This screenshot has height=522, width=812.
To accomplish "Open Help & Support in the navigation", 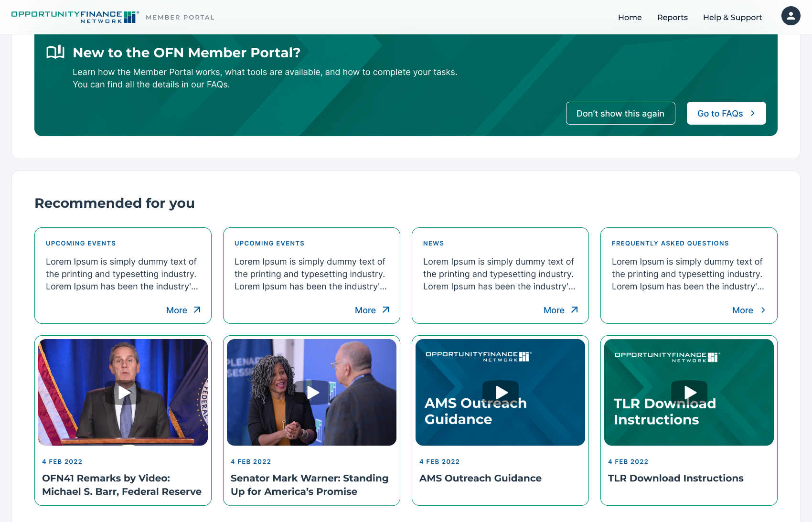I will 732,17.
